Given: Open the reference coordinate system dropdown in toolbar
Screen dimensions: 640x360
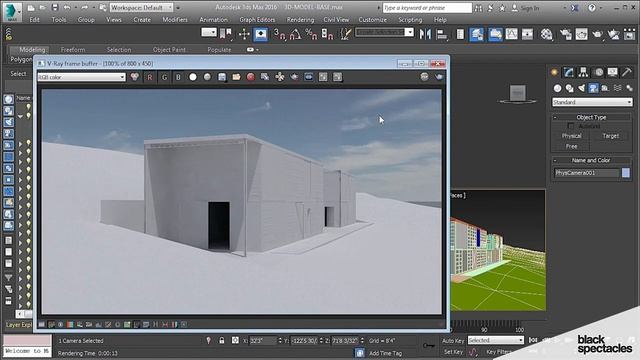Looking at the screenshot, I should tap(209, 32).
